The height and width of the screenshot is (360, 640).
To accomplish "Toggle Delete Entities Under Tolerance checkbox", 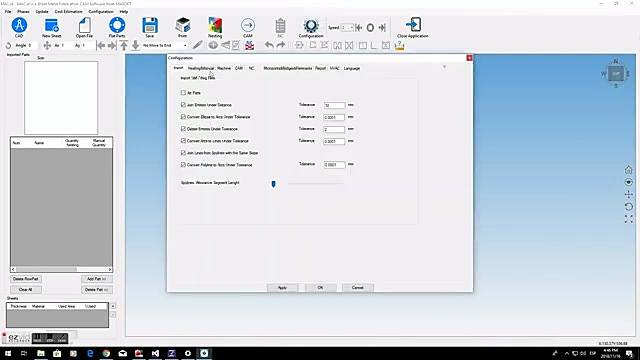I will tap(183, 129).
